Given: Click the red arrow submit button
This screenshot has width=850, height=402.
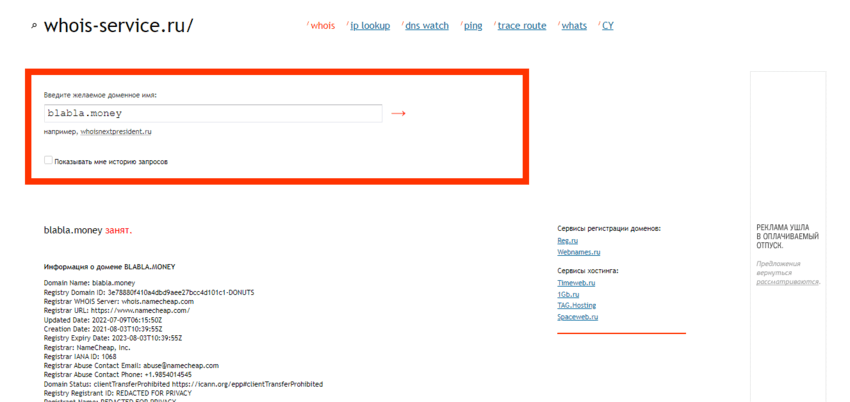Looking at the screenshot, I should click(x=398, y=114).
